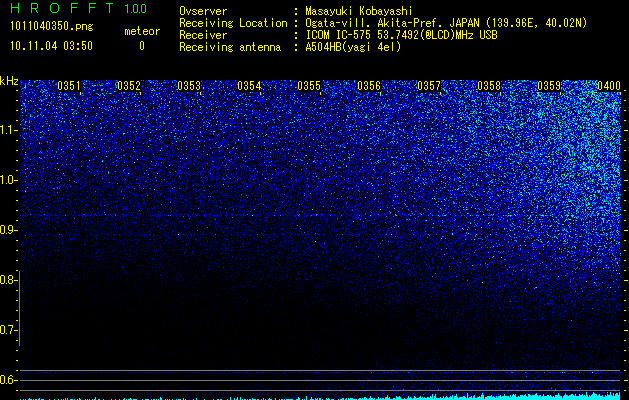Image resolution: width=629 pixels, height=400 pixels.
Task: Click the 0357 time marker
Action: tap(429, 86)
